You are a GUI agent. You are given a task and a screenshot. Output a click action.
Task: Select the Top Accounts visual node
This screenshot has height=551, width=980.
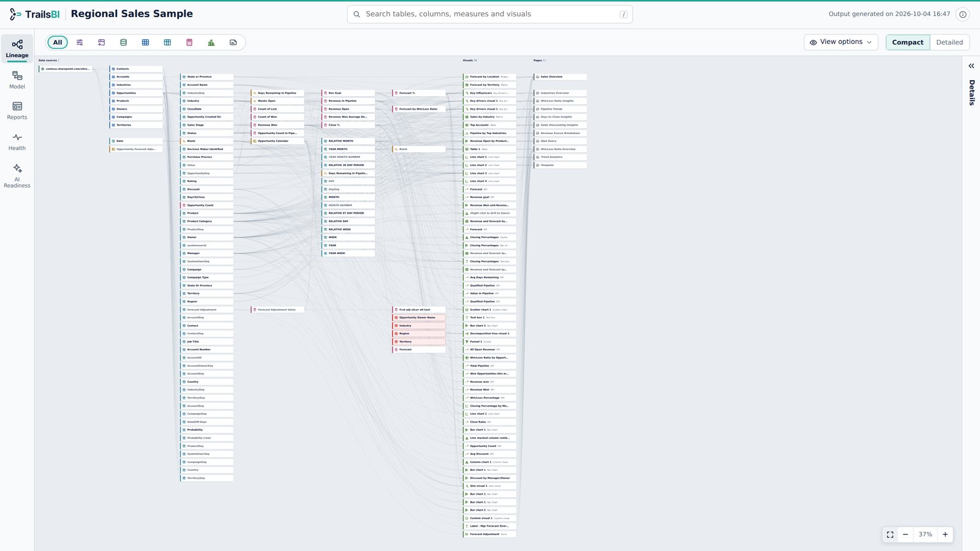490,125
